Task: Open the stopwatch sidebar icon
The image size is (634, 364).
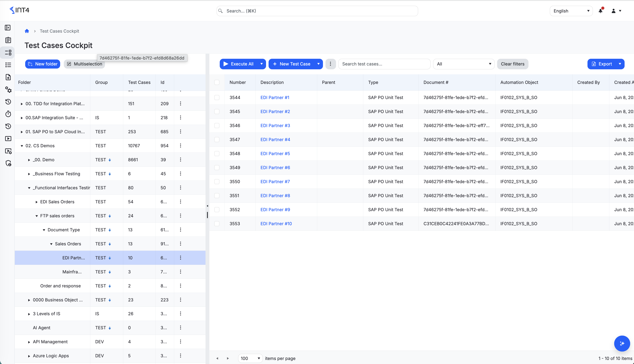Action: (x=8, y=114)
